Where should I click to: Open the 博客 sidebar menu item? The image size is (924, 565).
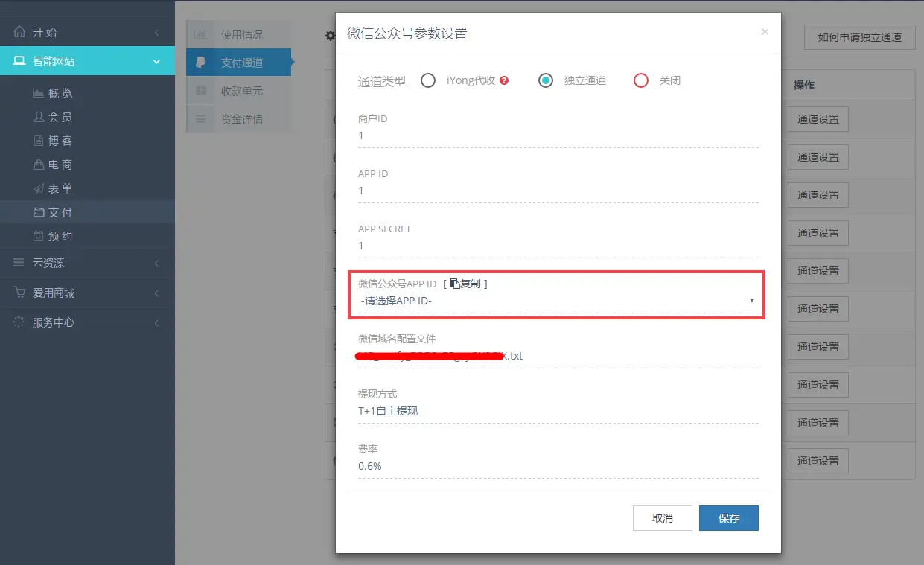[60, 141]
